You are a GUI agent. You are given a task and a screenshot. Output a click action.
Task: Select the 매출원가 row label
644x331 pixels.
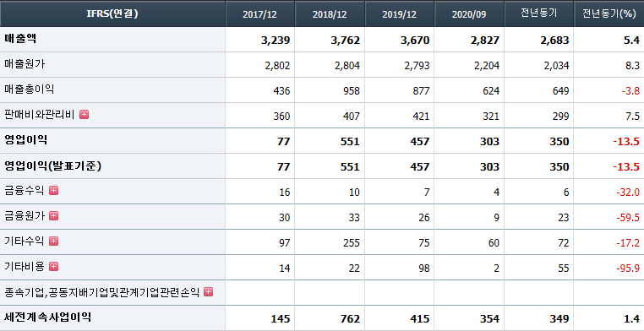[x=25, y=64]
